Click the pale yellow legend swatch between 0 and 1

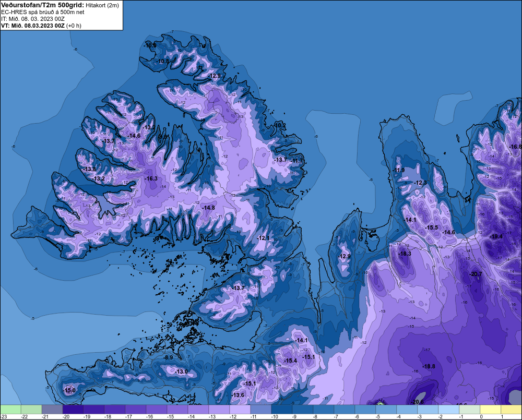(x=490, y=410)
